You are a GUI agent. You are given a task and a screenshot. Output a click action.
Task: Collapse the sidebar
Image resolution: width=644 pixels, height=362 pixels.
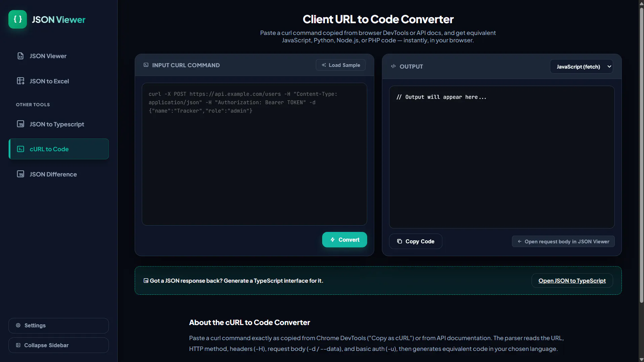(58, 345)
